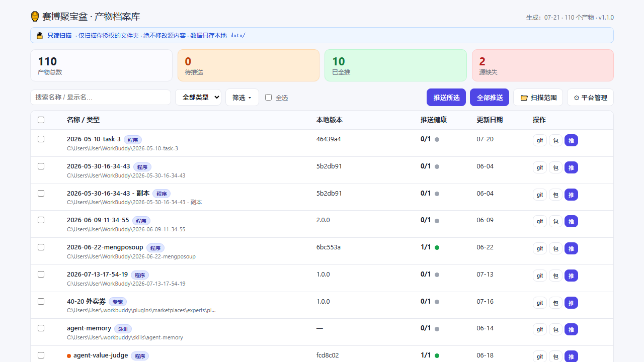Check the agent-value-judge row checkbox
The image size is (644, 362).
[x=41, y=355]
